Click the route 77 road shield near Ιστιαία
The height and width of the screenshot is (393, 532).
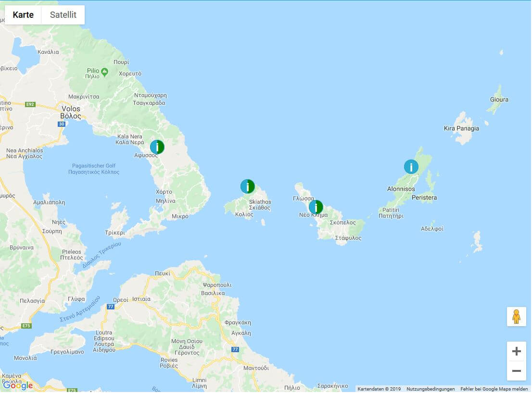pos(111,307)
